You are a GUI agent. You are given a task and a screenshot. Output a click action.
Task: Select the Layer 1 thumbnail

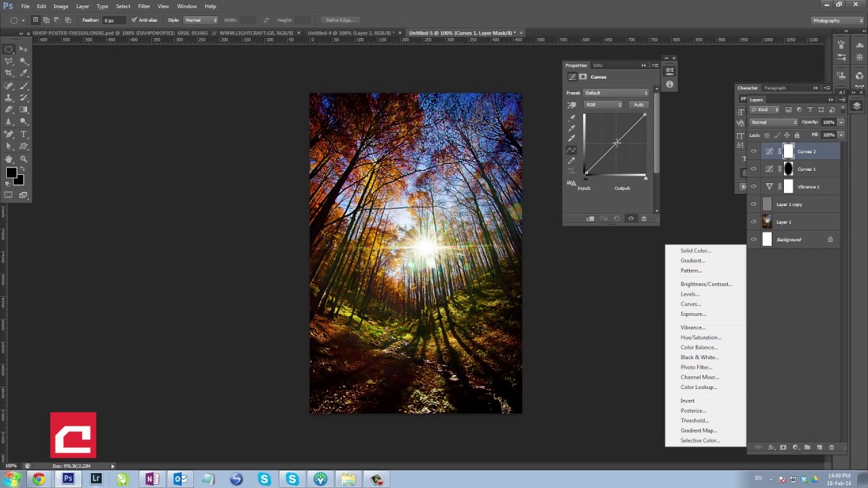[767, 222]
